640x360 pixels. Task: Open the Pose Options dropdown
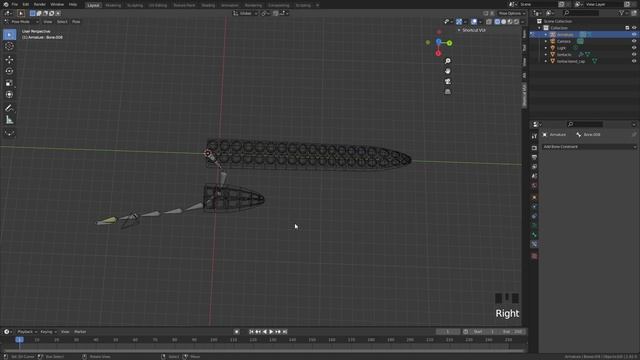click(x=511, y=13)
